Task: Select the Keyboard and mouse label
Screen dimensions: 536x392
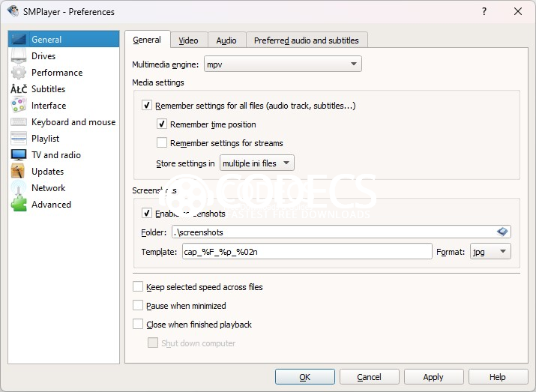Action: (x=73, y=121)
